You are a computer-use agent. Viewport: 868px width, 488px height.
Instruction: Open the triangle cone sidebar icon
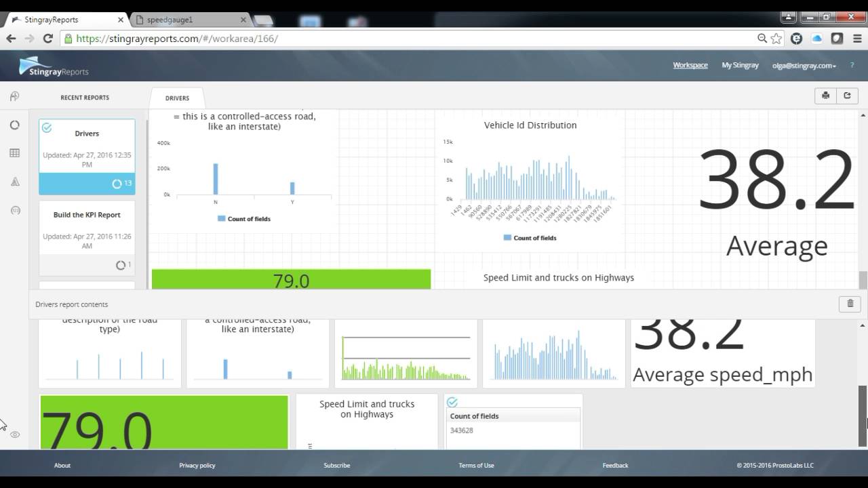point(14,182)
